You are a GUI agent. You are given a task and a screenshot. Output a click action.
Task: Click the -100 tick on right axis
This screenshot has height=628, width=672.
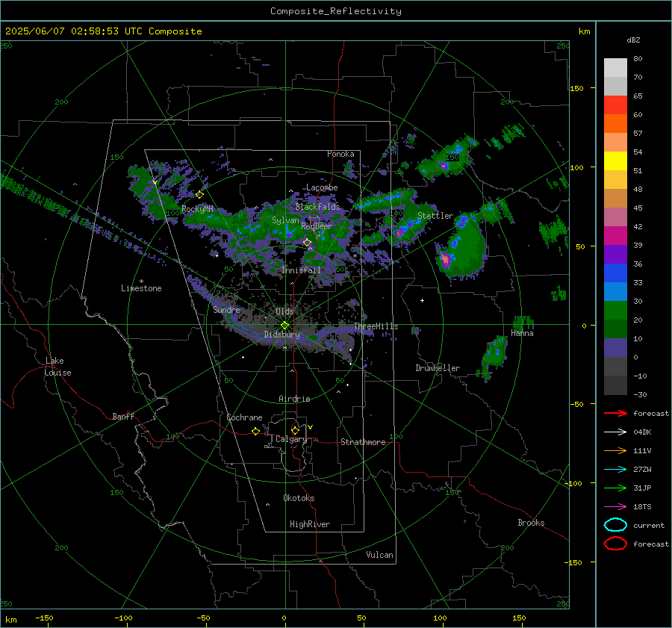[x=573, y=483]
